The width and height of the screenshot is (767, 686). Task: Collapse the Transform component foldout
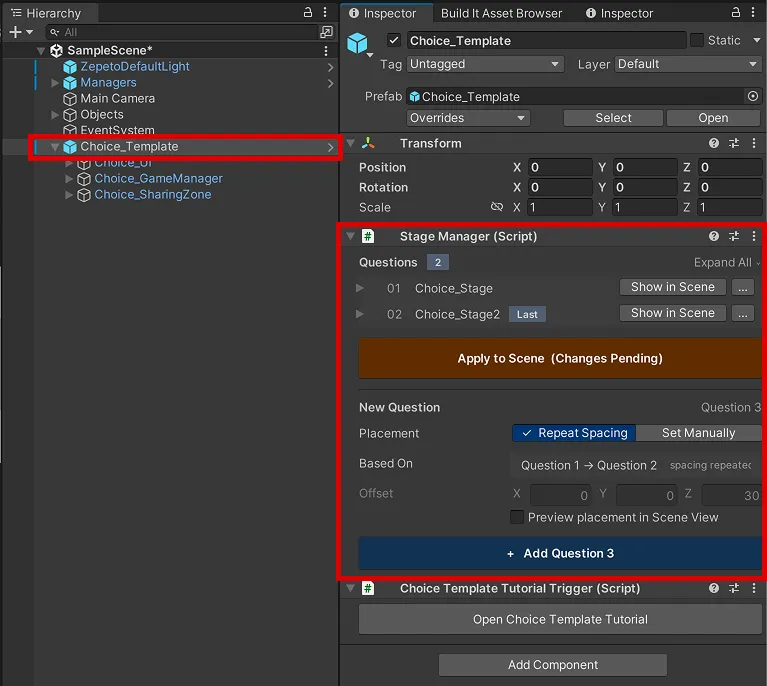[351, 143]
